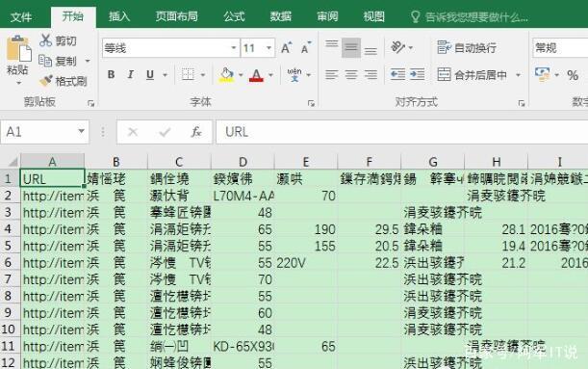Viewport: 588px width, 369px height.
Task: Select the Format Painter (格式刷) brush
Action: [64, 81]
